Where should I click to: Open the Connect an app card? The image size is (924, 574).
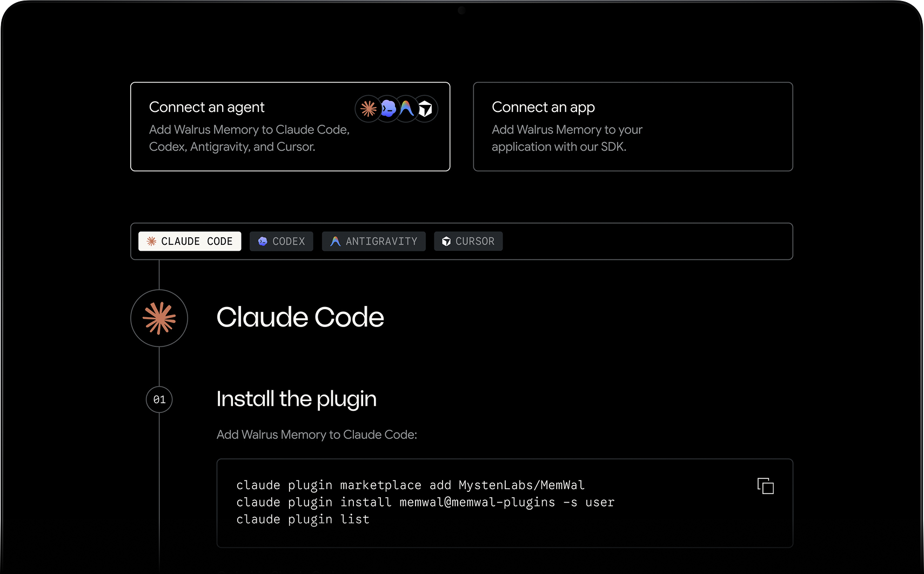click(633, 126)
